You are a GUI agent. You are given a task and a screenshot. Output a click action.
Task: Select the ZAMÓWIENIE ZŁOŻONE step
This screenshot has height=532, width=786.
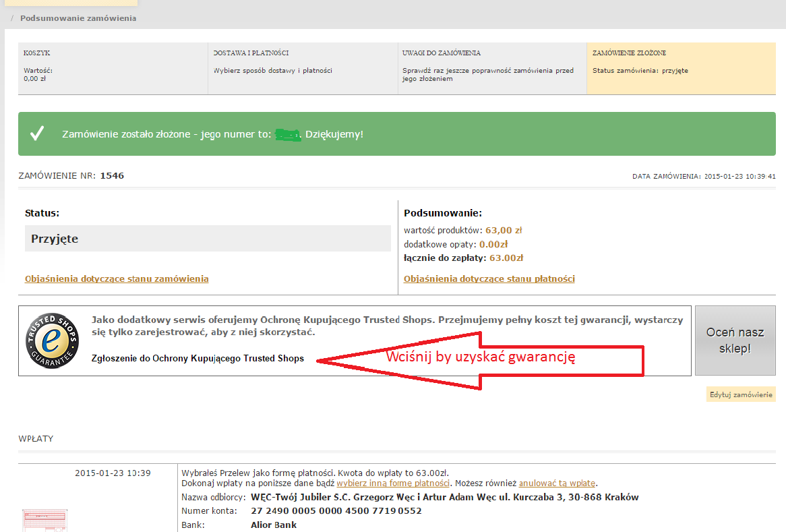click(x=681, y=68)
